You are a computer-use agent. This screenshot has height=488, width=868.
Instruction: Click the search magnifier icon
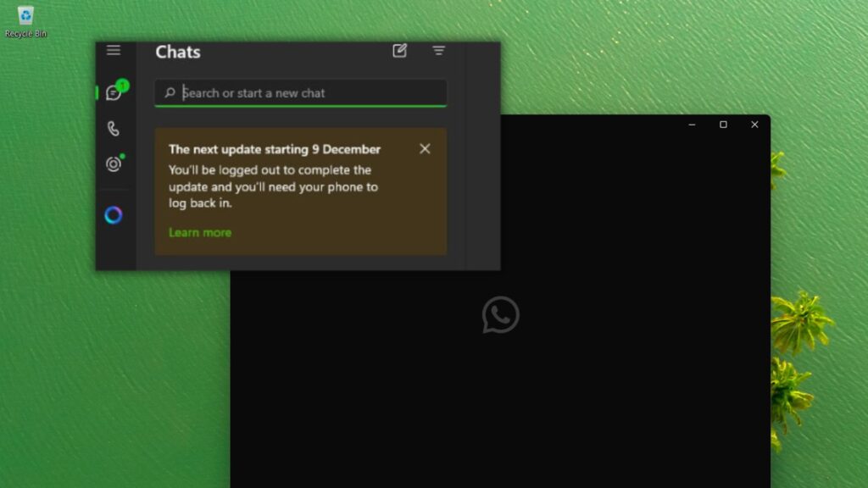point(170,93)
